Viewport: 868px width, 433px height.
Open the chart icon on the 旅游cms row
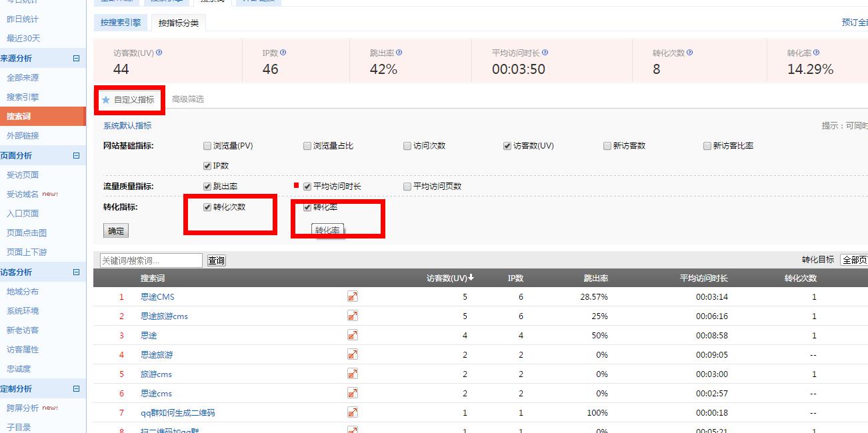(353, 374)
